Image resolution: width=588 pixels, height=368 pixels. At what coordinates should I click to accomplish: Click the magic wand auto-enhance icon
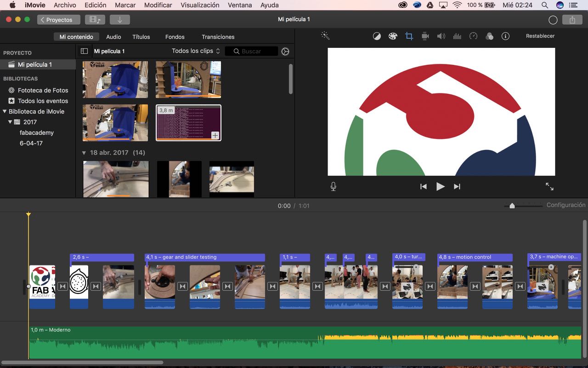325,36
